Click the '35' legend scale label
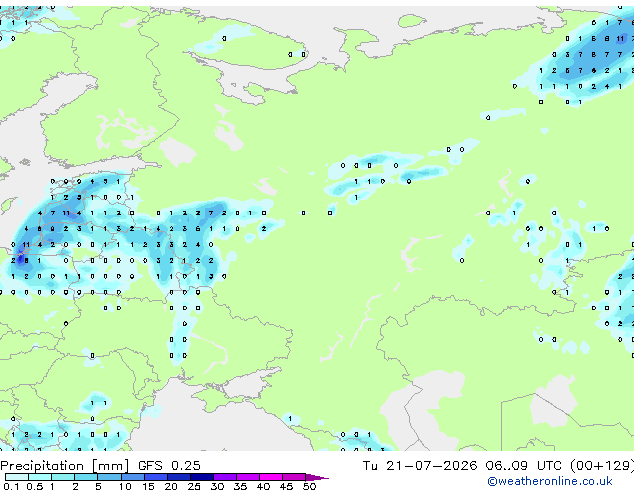 (x=240, y=486)
